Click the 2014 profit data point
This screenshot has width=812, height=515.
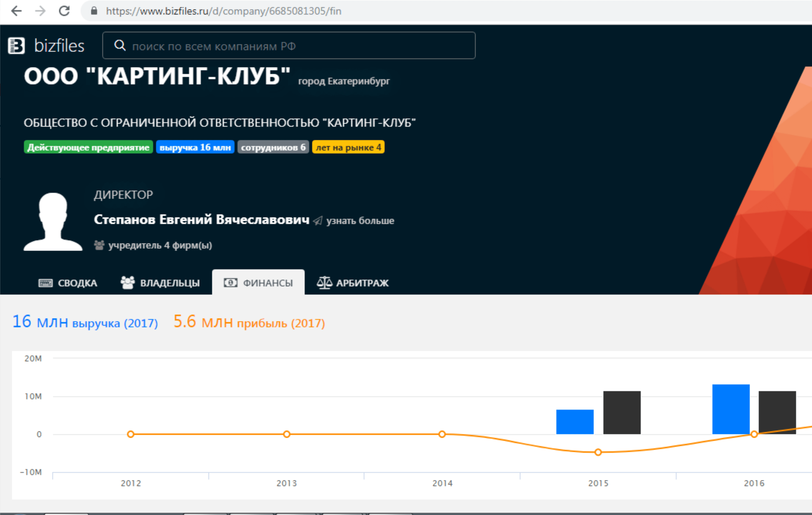(x=442, y=434)
